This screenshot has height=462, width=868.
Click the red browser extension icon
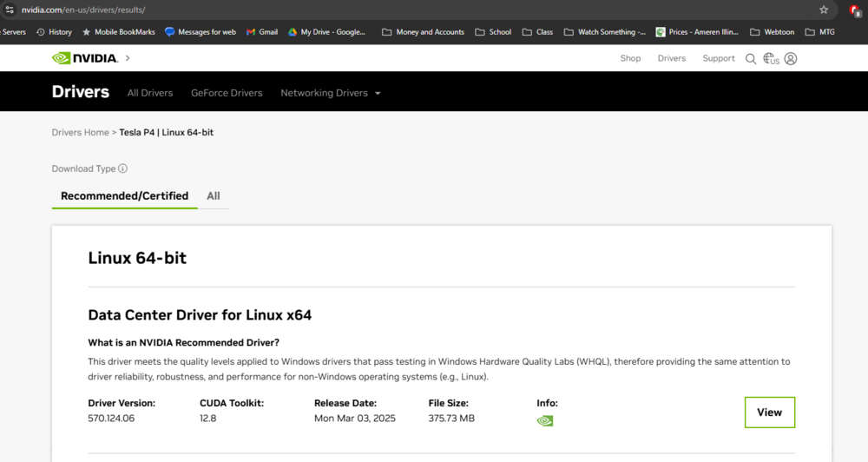855,10
